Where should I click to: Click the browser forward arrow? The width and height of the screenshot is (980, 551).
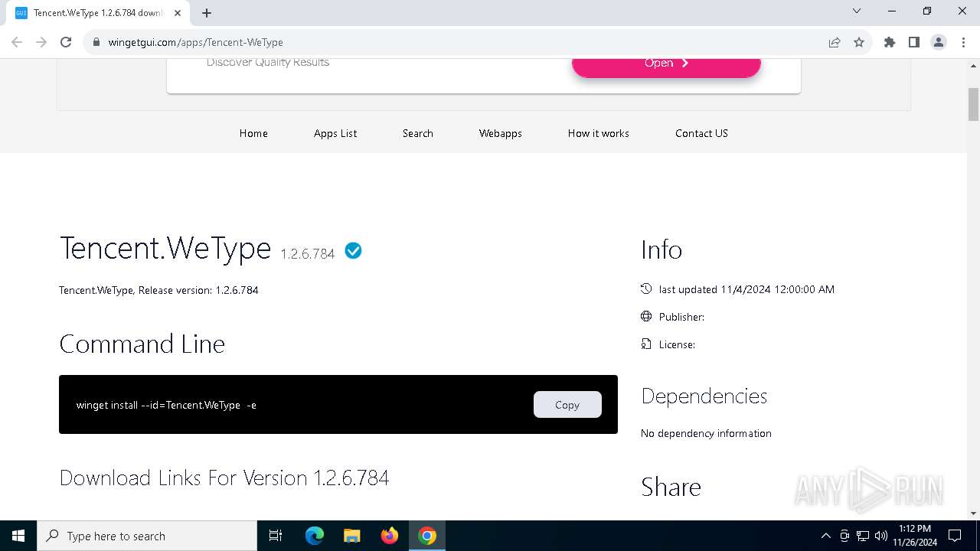[41, 42]
